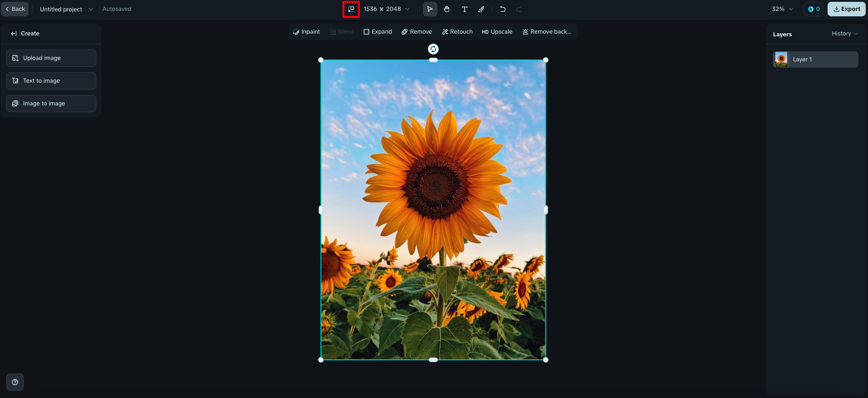Click the canvas resize icon

(351, 9)
